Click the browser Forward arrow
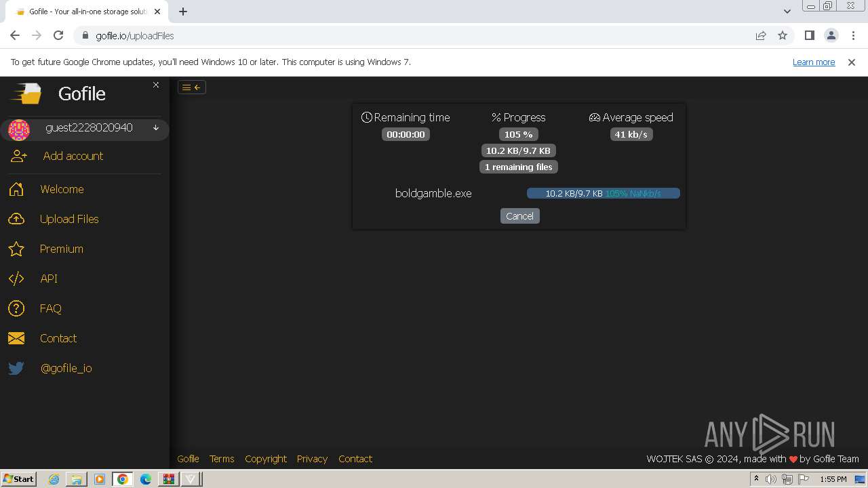 pos(37,35)
